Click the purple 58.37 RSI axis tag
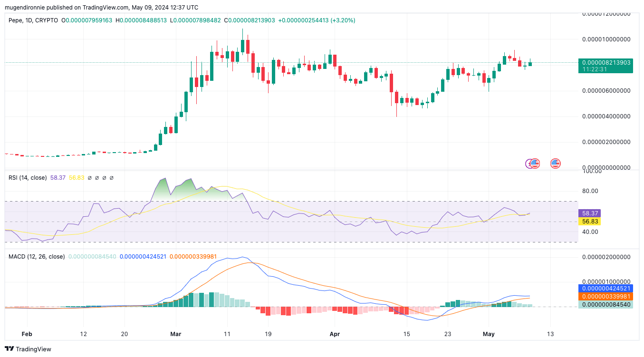This screenshot has height=357, width=644. point(589,213)
